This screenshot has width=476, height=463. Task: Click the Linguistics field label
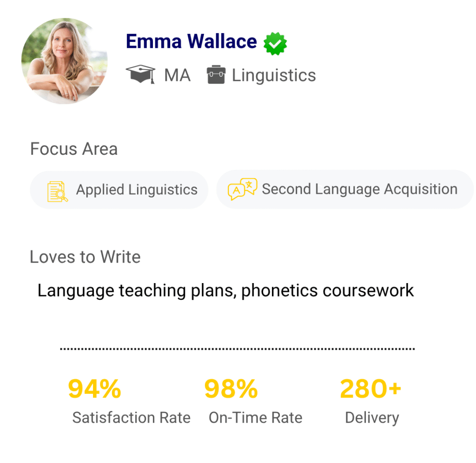tap(274, 75)
